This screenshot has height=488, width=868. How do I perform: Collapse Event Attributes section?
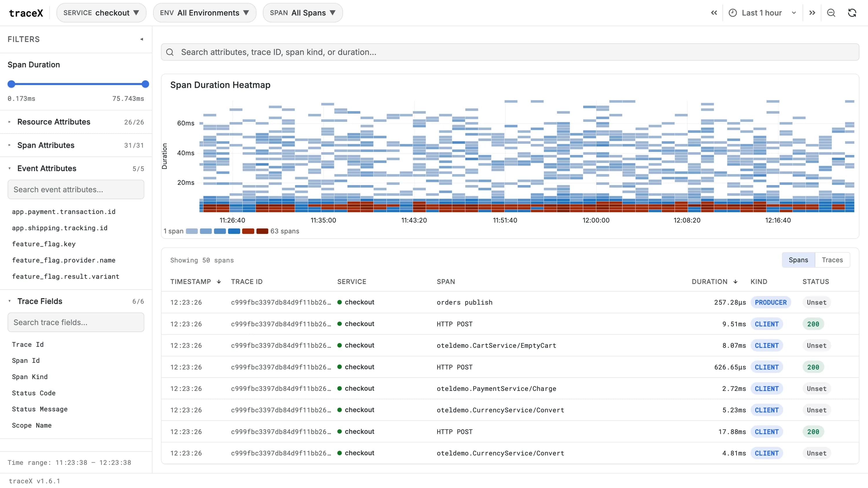coord(76,168)
